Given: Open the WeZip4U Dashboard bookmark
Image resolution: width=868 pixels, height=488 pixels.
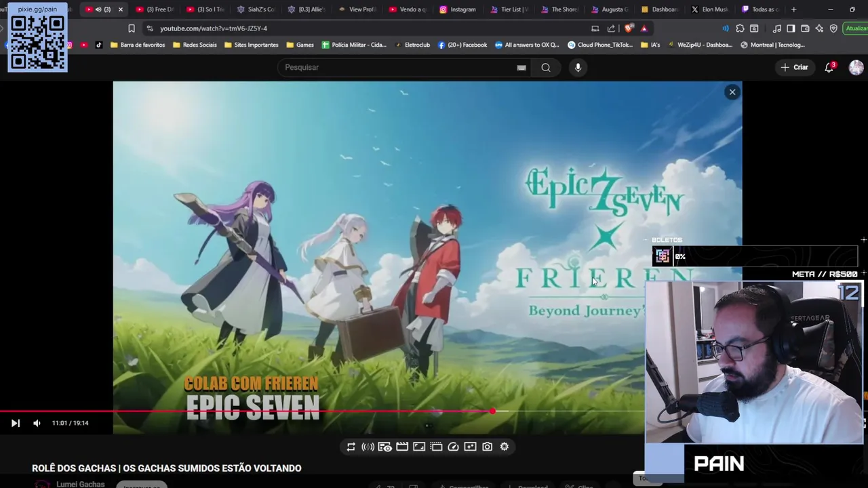Looking at the screenshot, I should [x=700, y=45].
